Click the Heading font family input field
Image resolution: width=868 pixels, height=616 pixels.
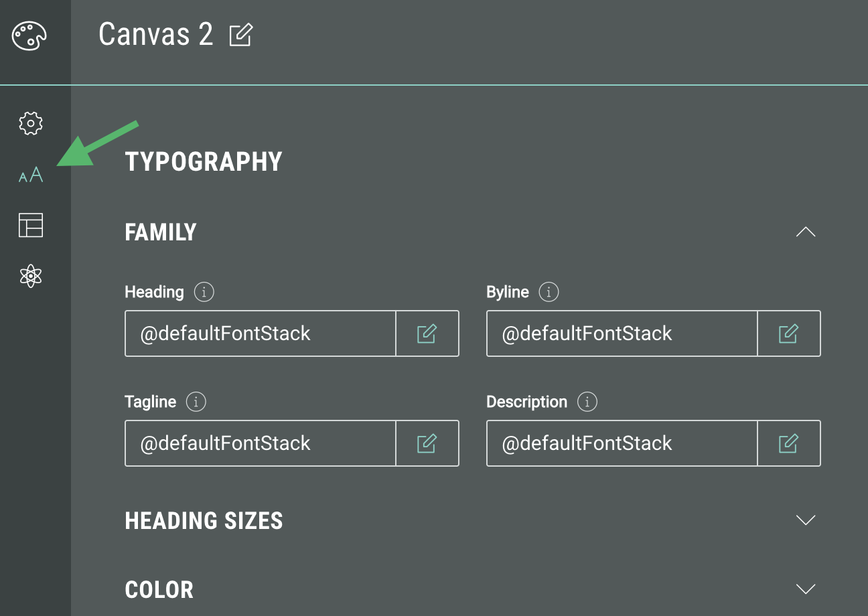260,333
